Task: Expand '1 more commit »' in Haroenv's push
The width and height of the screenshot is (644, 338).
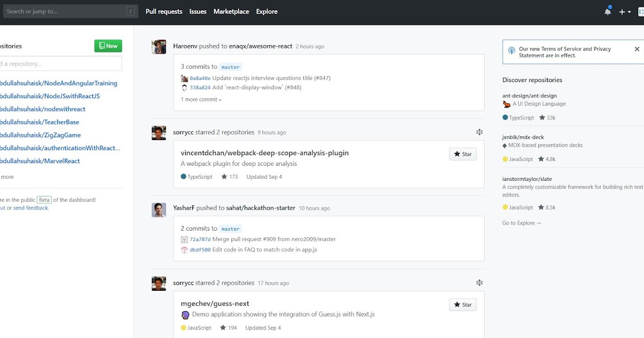Action: click(x=201, y=99)
